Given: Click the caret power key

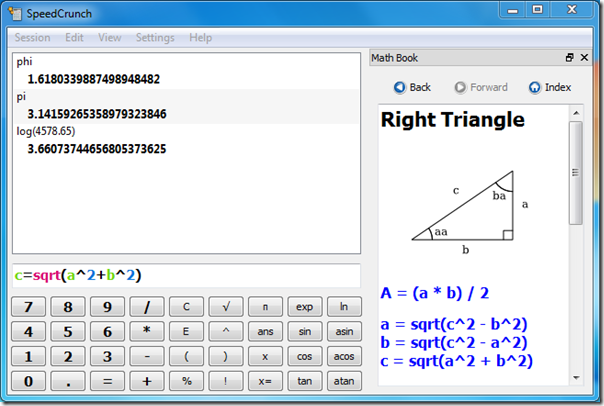Looking at the screenshot, I should (x=226, y=331).
